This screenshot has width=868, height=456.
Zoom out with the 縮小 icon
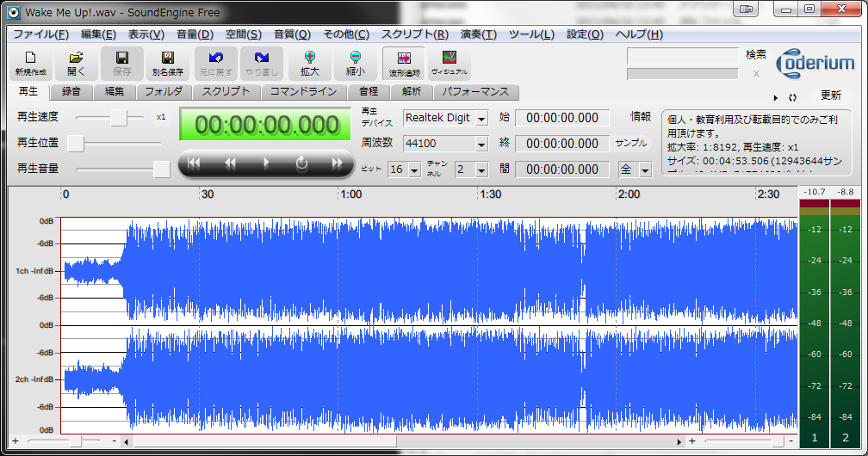coord(356,63)
